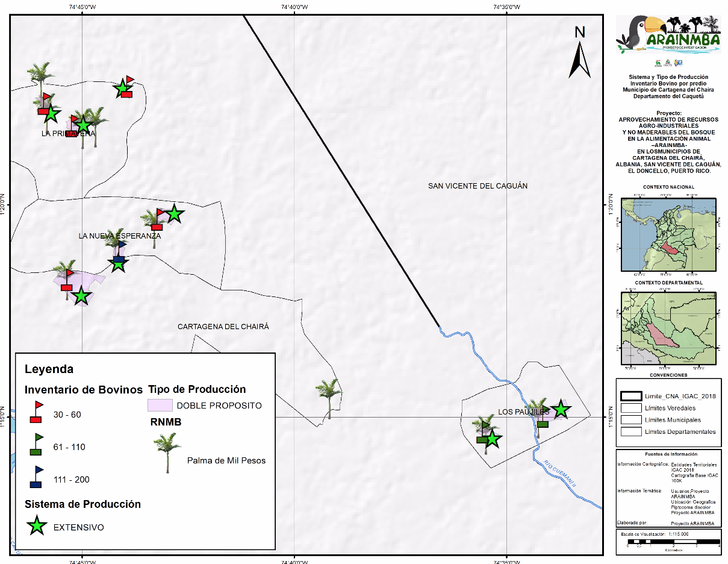Click the CONTEXTO NACIONAL heading
The image size is (728, 564).
tap(668, 187)
